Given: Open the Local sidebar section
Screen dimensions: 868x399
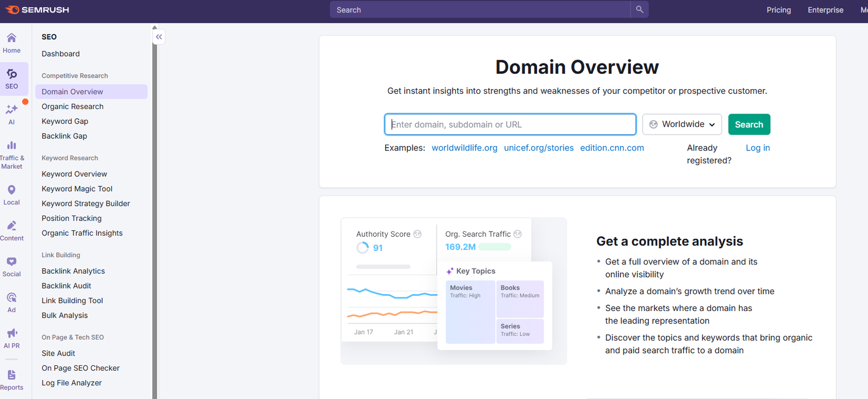Looking at the screenshot, I should (x=11, y=195).
